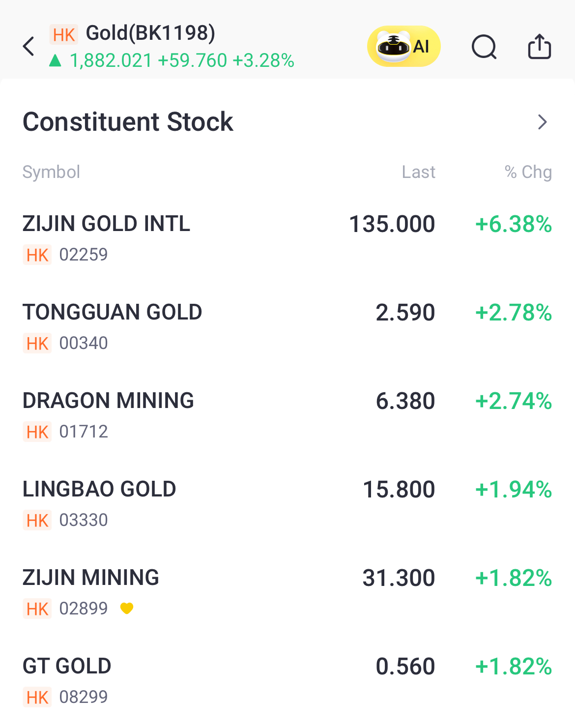This screenshot has width=575, height=728.
Task: Sort by the % Chg column header
Action: (528, 172)
